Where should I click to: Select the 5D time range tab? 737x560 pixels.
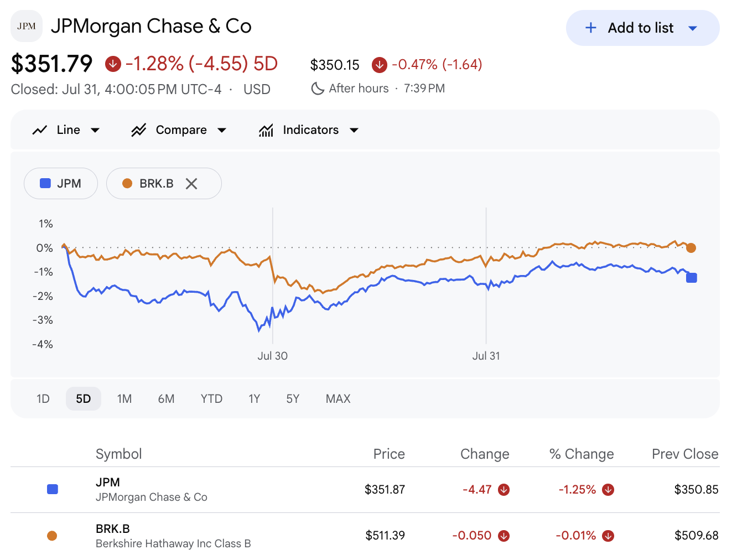[x=84, y=399]
